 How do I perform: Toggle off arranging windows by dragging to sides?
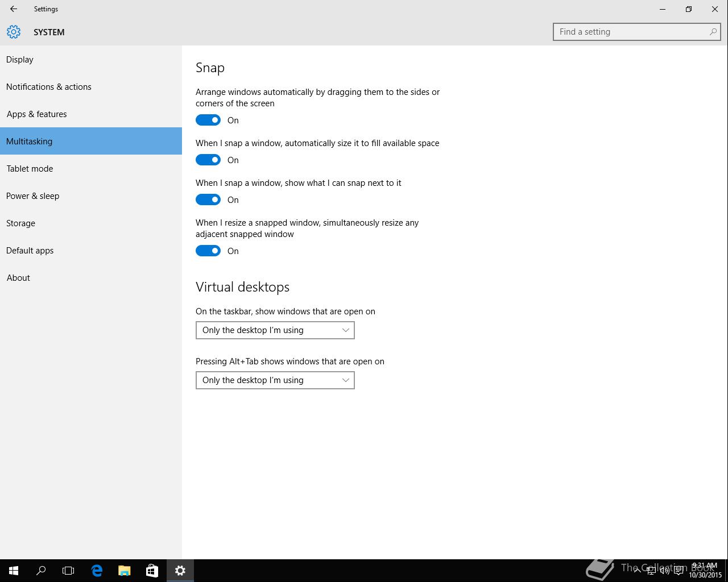coord(208,120)
